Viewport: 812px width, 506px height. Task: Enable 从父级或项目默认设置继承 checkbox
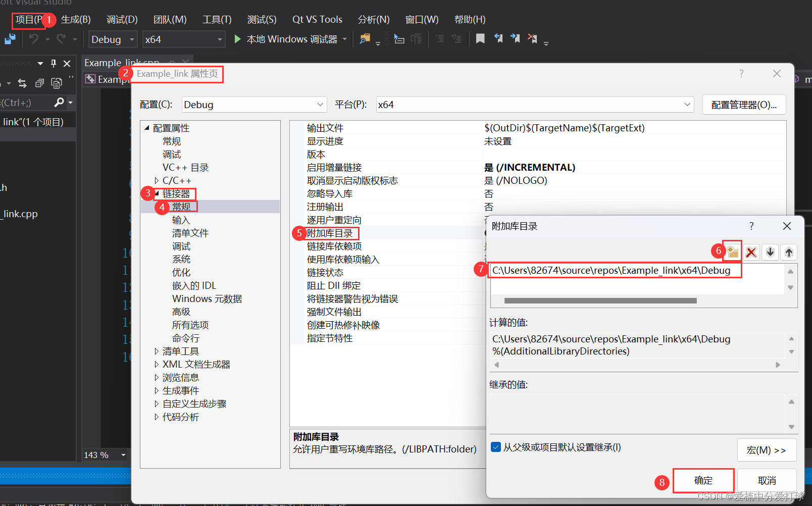click(495, 447)
